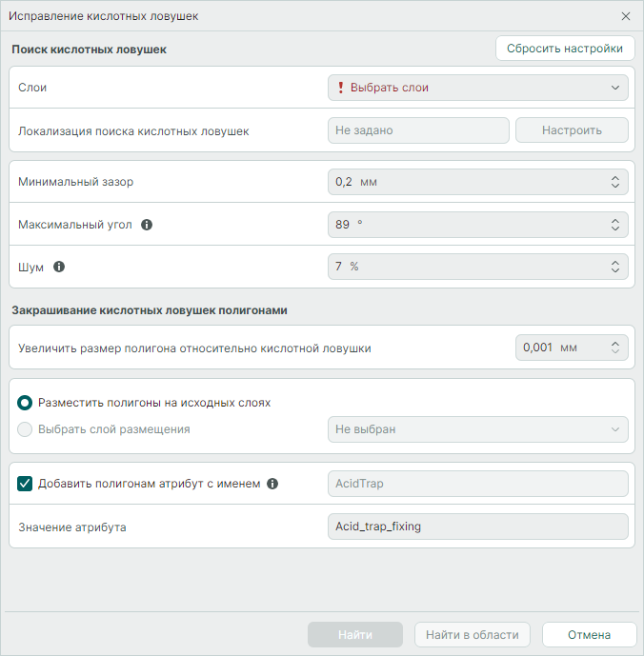The width and height of the screenshot is (644, 656).
Task: Select Выбрать слой размещения radio button
Action: click(26, 429)
